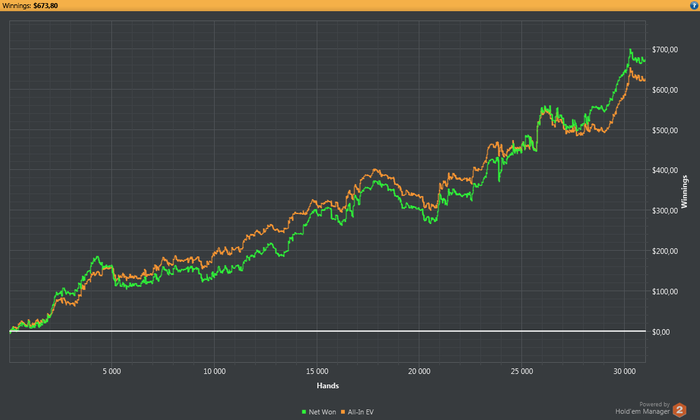This screenshot has height=420, width=700.
Task: Click the 30 000 hands axis label
Action: click(x=624, y=371)
